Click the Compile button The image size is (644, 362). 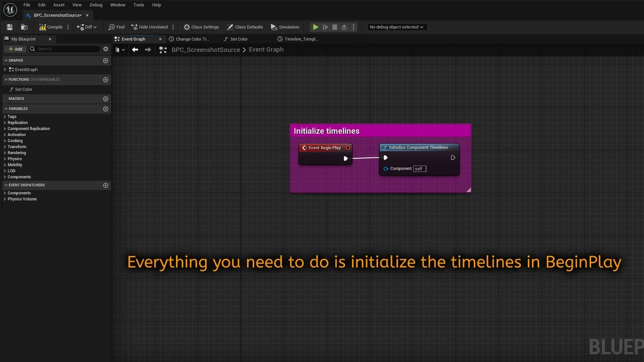click(x=51, y=27)
